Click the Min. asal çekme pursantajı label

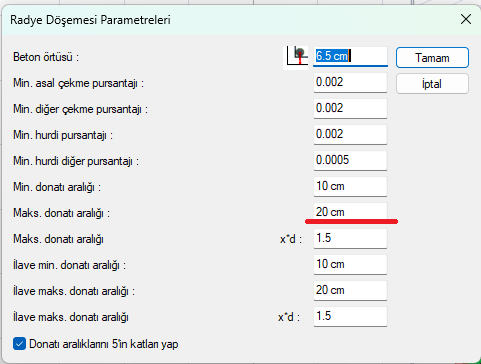coord(78,83)
